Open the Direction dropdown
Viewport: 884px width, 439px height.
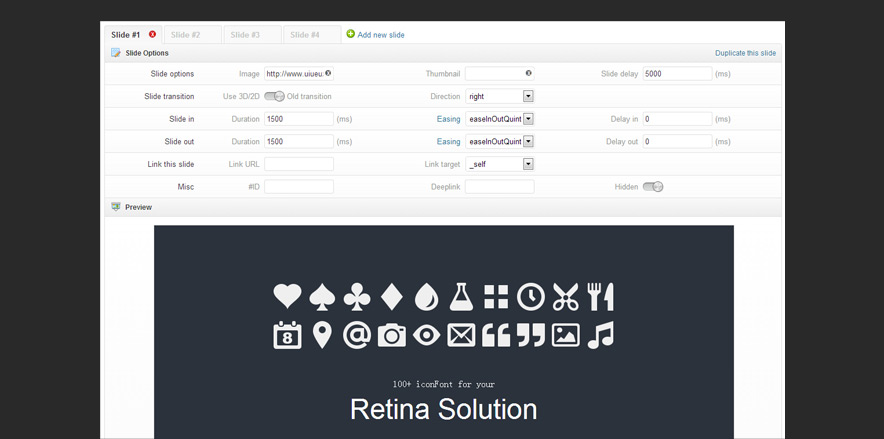(x=528, y=96)
